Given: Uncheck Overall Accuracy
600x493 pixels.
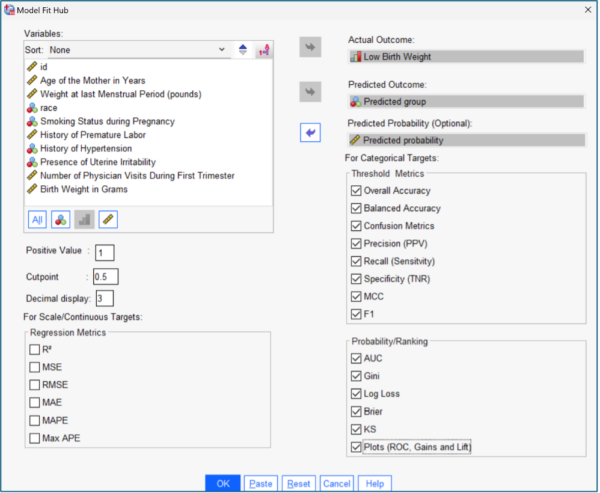Looking at the screenshot, I should (x=356, y=191).
